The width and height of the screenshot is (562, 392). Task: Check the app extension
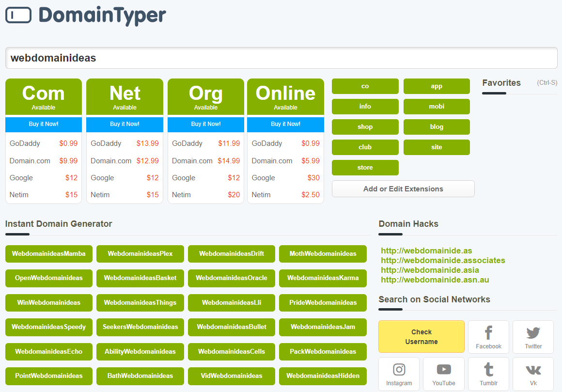pos(437,86)
